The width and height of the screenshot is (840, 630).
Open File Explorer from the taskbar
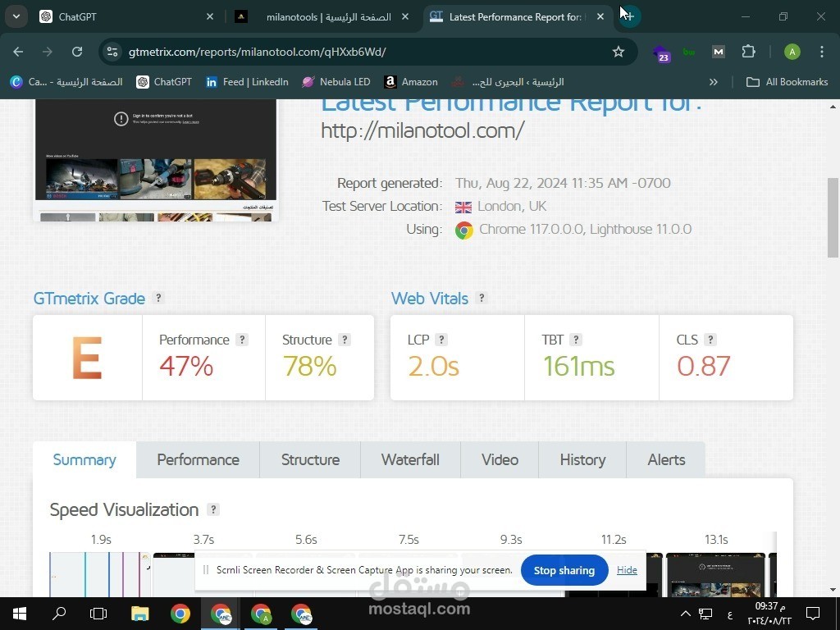pyautogui.click(x=139, y=614)
